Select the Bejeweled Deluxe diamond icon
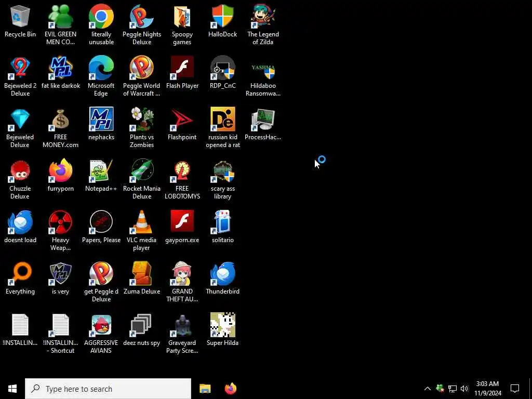 pos(20,119)
